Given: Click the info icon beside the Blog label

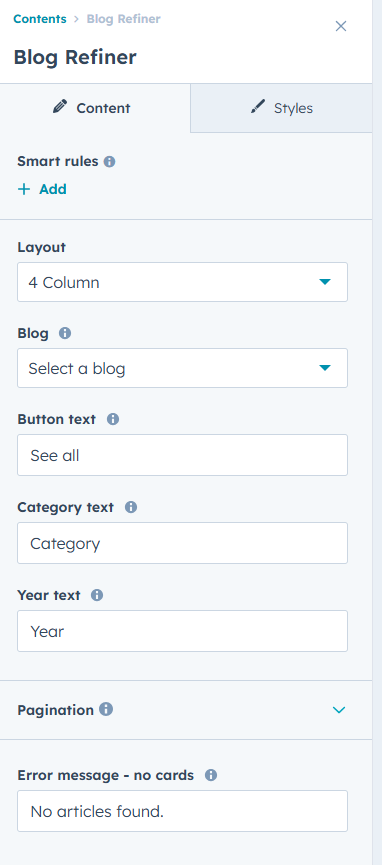Looking at the screenshot, I should 65,333.
